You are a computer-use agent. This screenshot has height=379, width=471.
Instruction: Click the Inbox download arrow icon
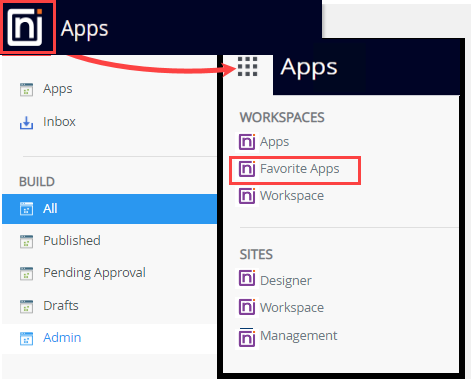[x=26, y=122]
